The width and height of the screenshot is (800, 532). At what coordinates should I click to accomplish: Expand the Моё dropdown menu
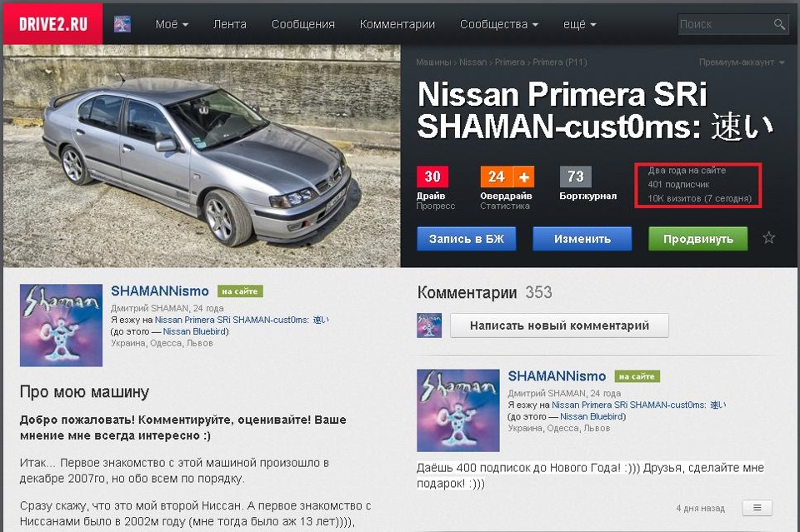[172, 24]
